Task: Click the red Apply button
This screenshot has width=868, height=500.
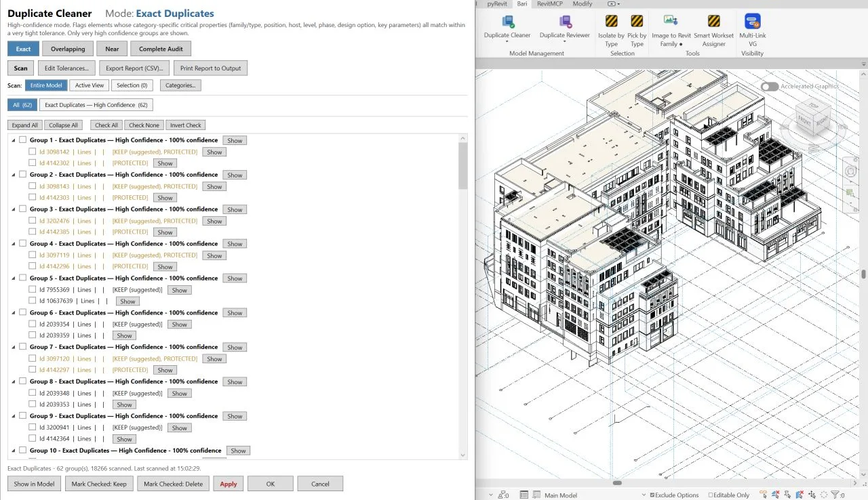Action: click(x=229, y=484)
